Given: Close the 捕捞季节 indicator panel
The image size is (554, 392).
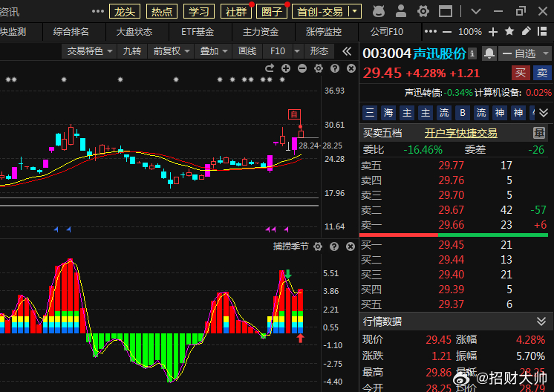Looking at the screenshot, I should (350, 246).
